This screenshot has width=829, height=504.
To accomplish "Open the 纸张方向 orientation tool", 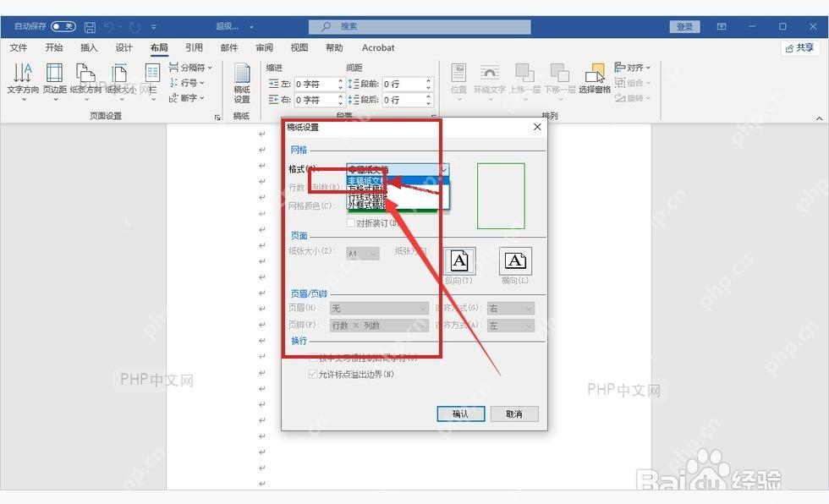I will [85, 81].
